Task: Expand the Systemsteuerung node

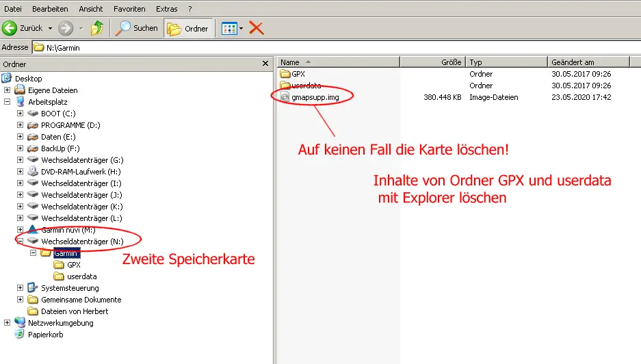Action: click(x=20, y=288)
